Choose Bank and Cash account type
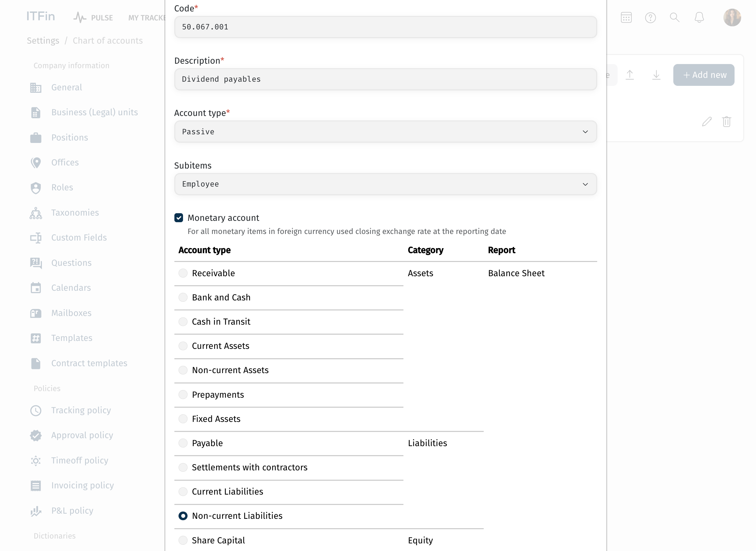Viewport: 756px width, 551px height. [183, 297]
